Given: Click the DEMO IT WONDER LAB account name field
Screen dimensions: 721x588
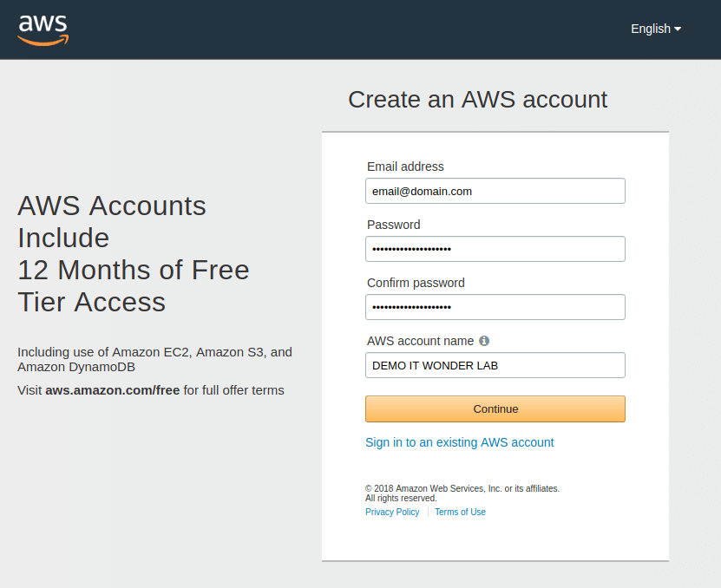Looking at the screenshot, I should click(x=495, y=365).
